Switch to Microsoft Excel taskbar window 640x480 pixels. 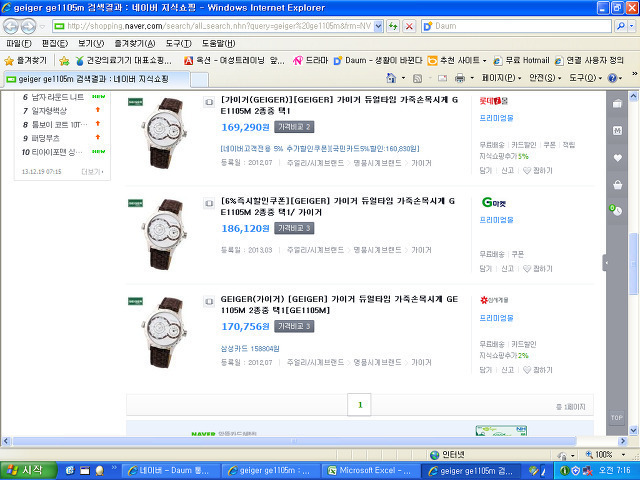click(371, 471)
